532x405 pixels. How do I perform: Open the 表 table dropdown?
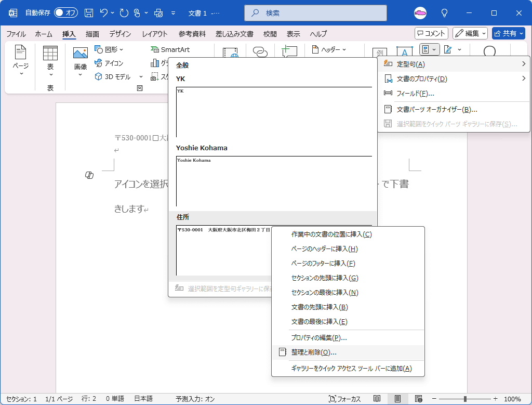click(50, 61)
